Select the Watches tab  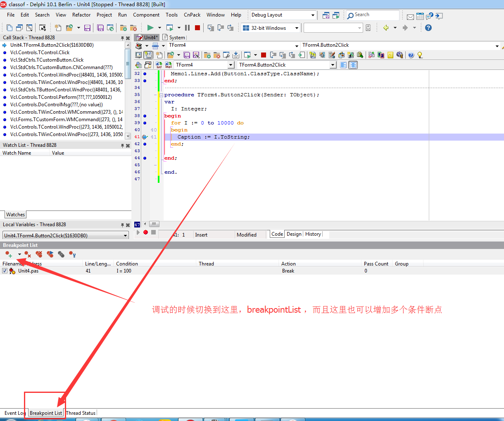coord(15,215)
